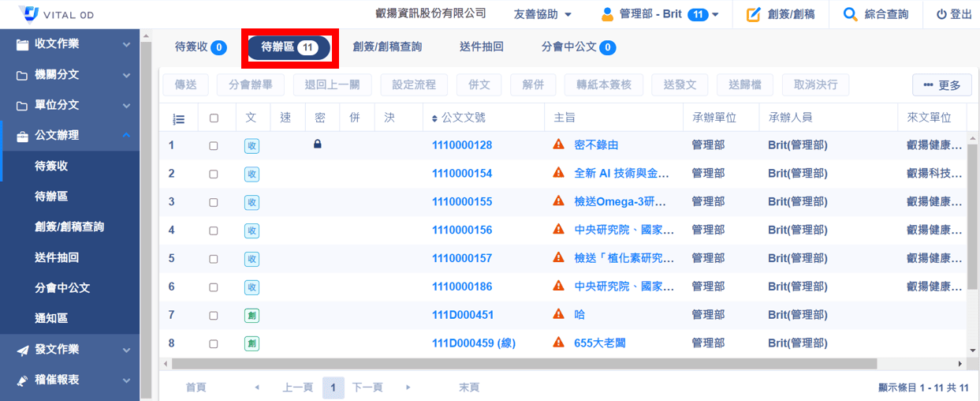Click the 收 badge in row 2
Image resolution: width=980 pixels, height=401 pixels.
point(252,174)
